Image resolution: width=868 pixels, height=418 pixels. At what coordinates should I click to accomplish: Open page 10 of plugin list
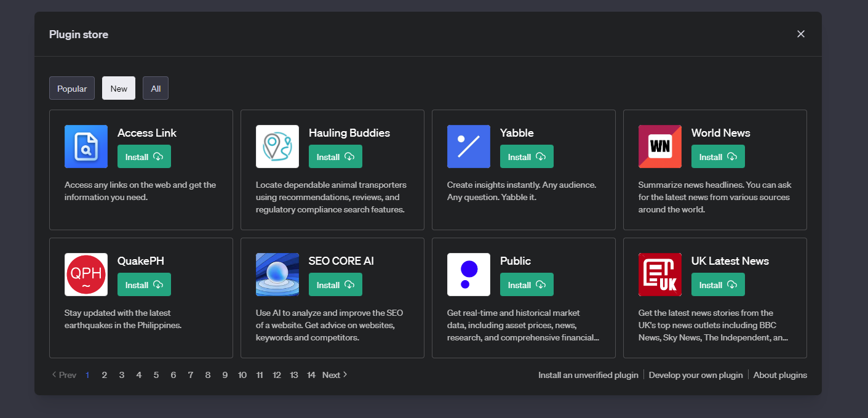point(242,375)
